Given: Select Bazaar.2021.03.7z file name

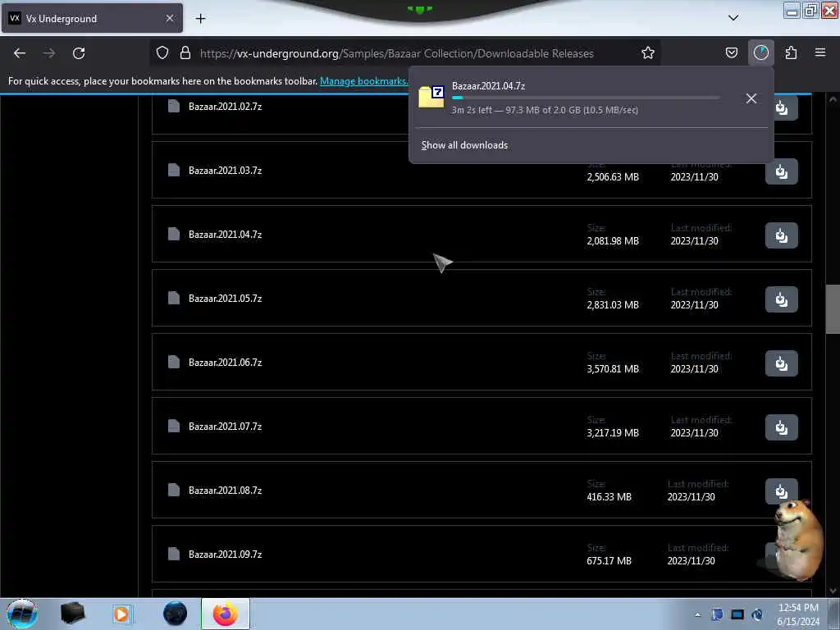Looking at the screenshot, I should pos(225,171).
